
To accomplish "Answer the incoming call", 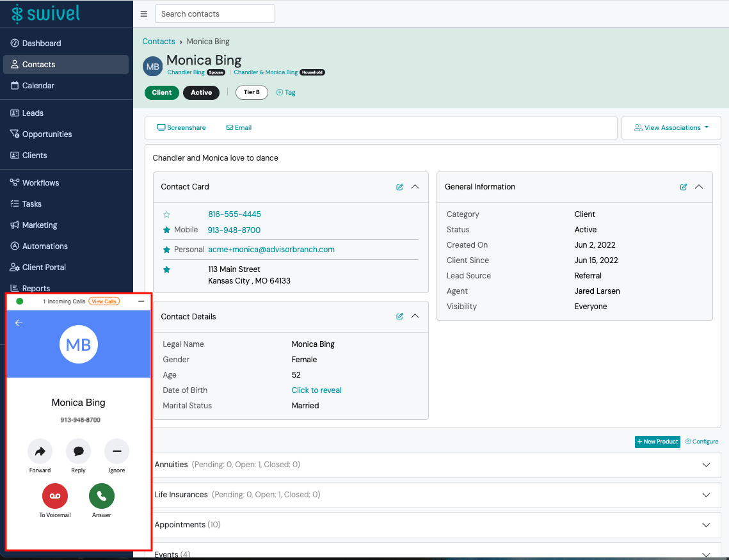I will click(101, 497).
